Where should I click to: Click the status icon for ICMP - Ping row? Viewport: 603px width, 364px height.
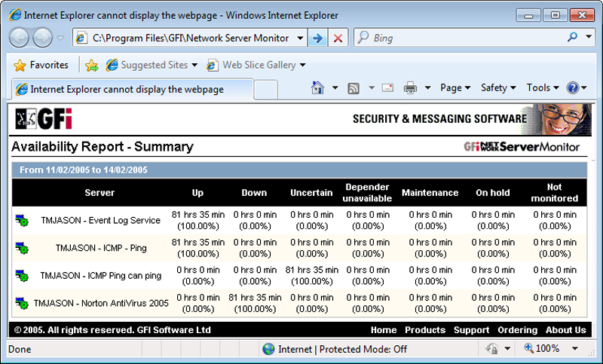[22, 248]
